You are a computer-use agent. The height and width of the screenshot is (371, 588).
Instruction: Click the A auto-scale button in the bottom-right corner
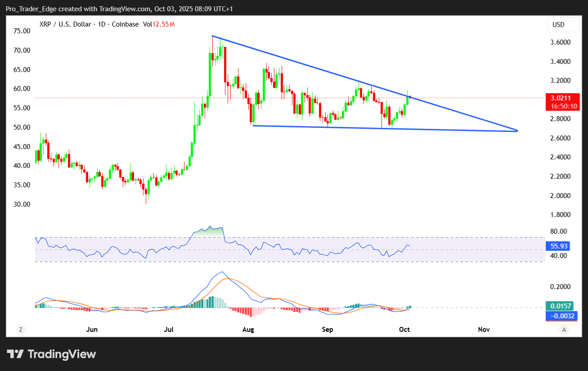pyautogui.click(x=564, y=330)
